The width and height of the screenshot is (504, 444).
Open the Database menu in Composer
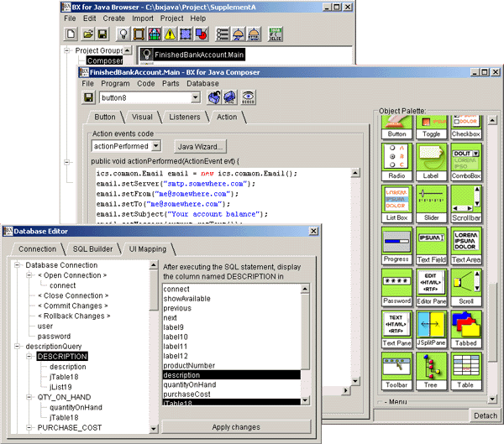pos(202,84)
